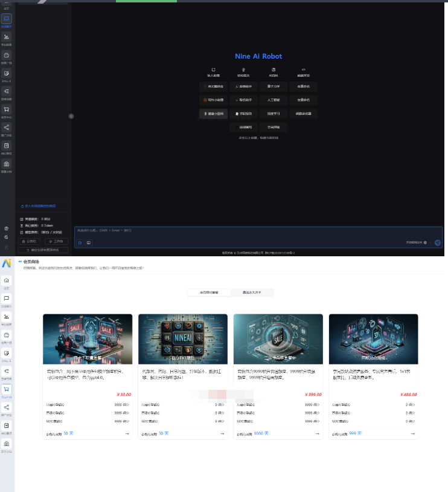Switch to the right recharge card tab
The height and width of the screenshot is (492, 448).
252,293
